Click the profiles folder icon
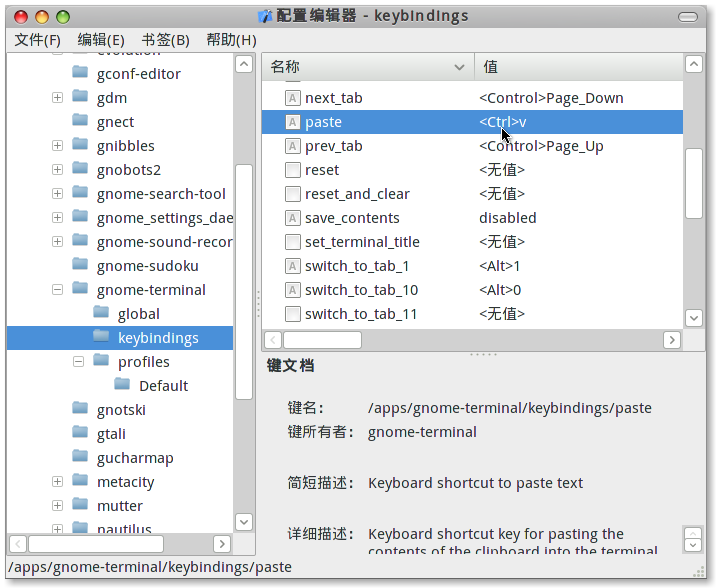716x588 pixels. (101, 360)
